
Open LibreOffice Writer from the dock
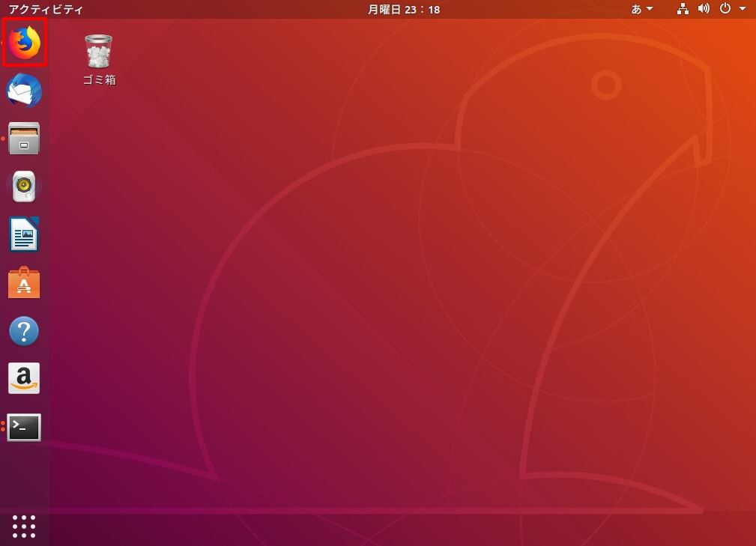click(24, 234)
